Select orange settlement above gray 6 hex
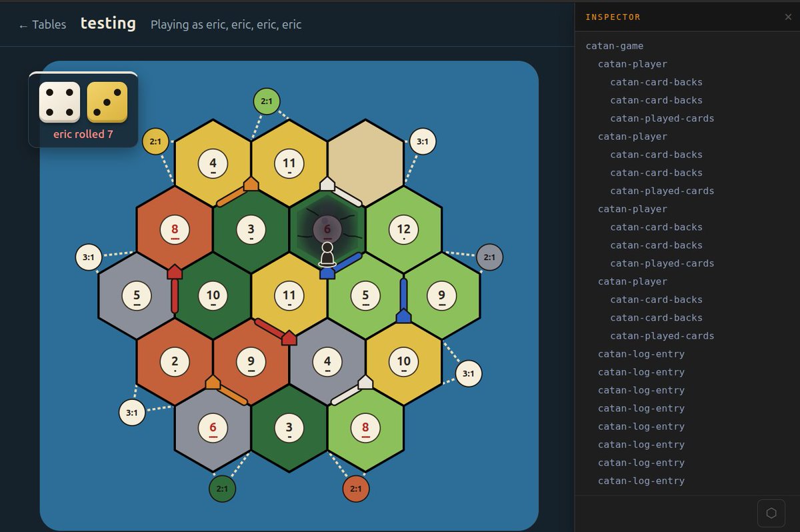The width and height of the screenshot is (800, 532). 213,381
